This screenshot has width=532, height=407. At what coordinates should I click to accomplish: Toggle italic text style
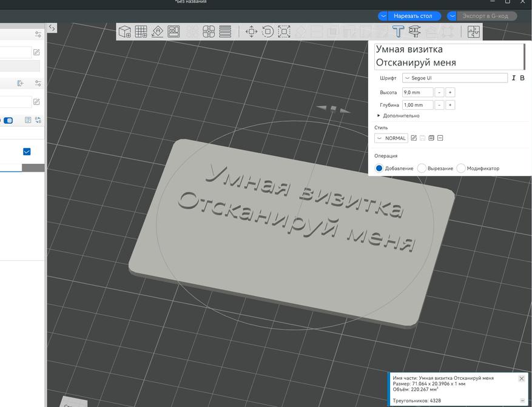pos(514,78)
